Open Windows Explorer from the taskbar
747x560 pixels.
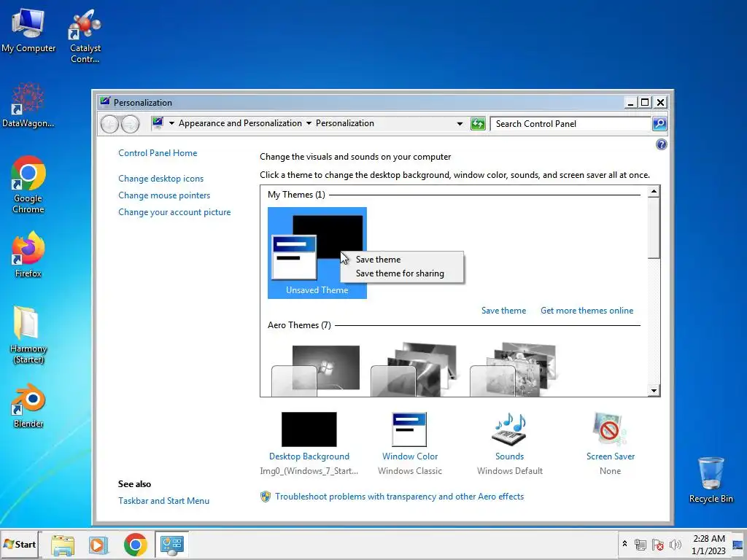pos(63,545)
